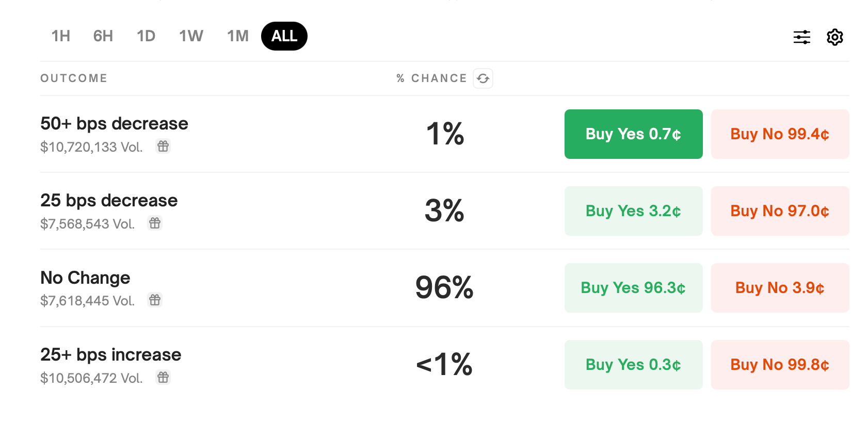Select the 1M time range
The image size is (868, 422).
click(x=237, y=36)
